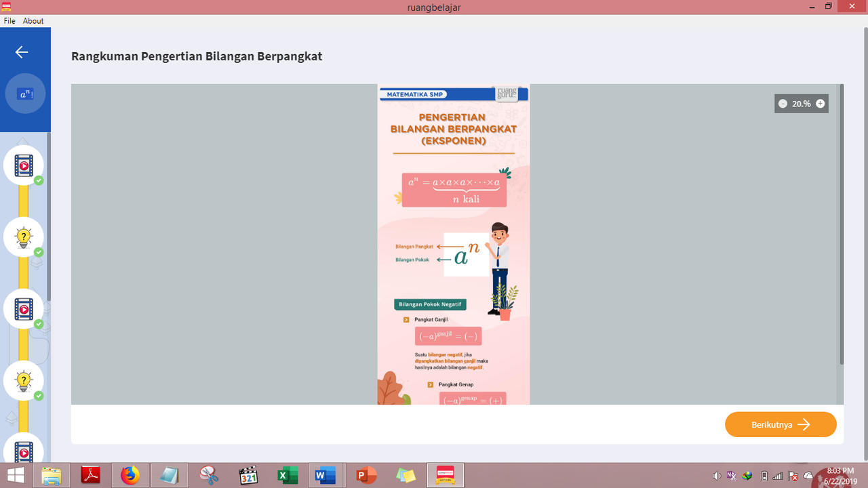The width and height of the screenshot is (868, 488).
Task: Open the first video lesson in the timeline
Action: tap(23, 165)
